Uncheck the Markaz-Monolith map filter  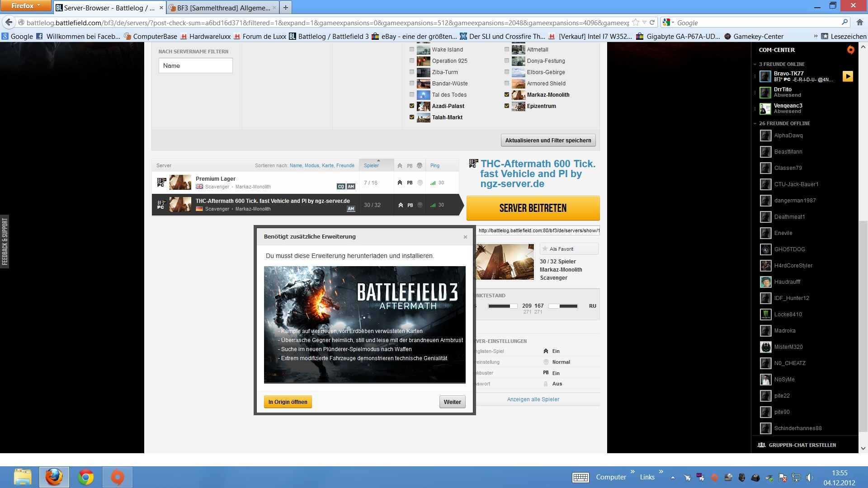click(507, 94)
